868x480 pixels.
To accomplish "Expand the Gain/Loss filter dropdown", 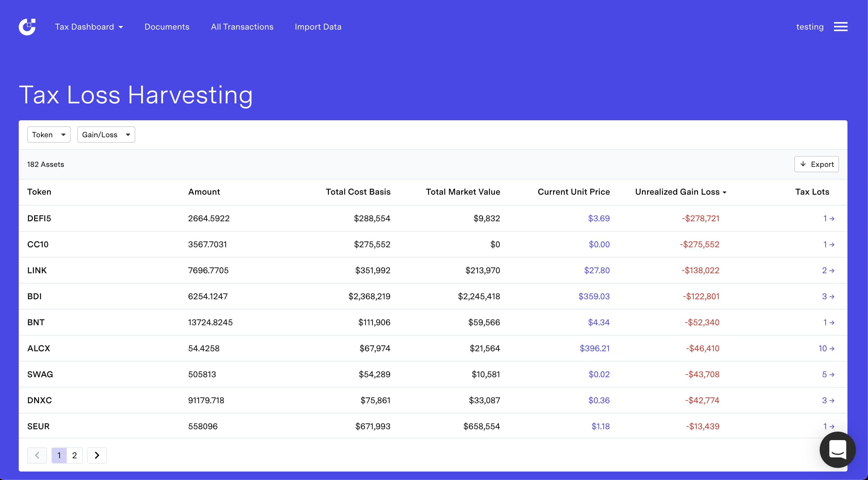I will tap(106, 135).
